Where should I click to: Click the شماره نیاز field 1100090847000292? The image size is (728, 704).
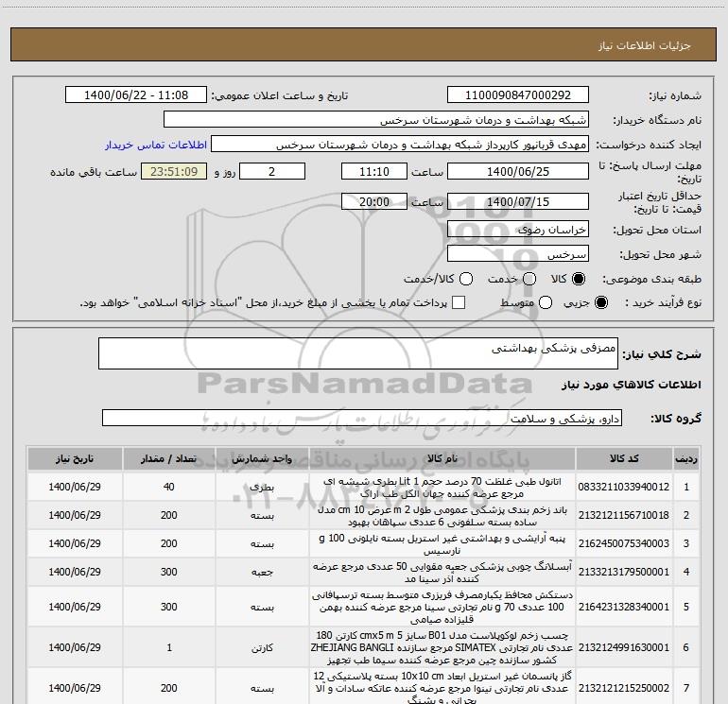click(518, 95)
